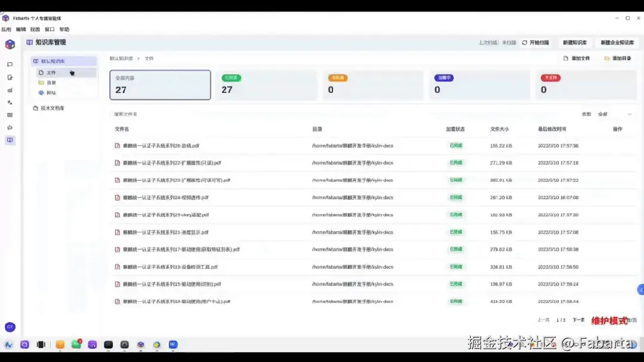The image size is (644, 362).
Task: Click the 1 / 3 page indicator
Action: click(560, 320)
